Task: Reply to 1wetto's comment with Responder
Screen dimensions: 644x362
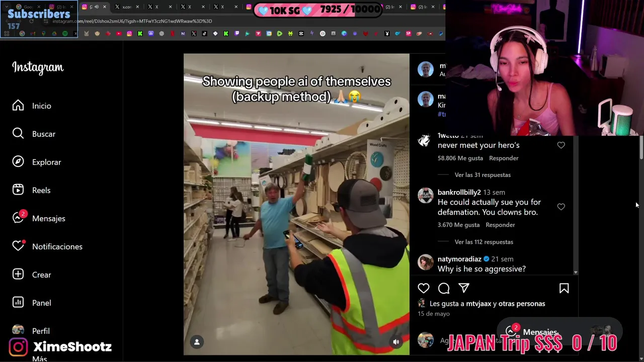Action: (x=504, y=158)
